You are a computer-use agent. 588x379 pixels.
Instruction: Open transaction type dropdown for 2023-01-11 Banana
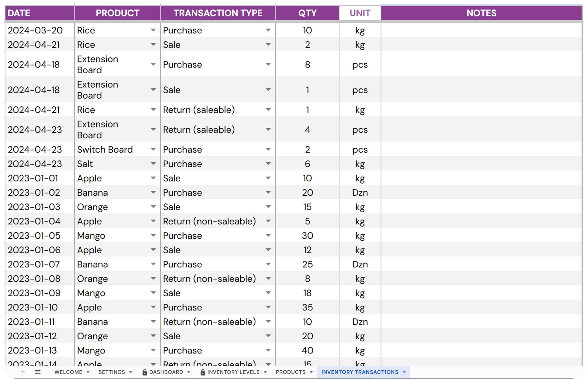click(x=268, y=321)
